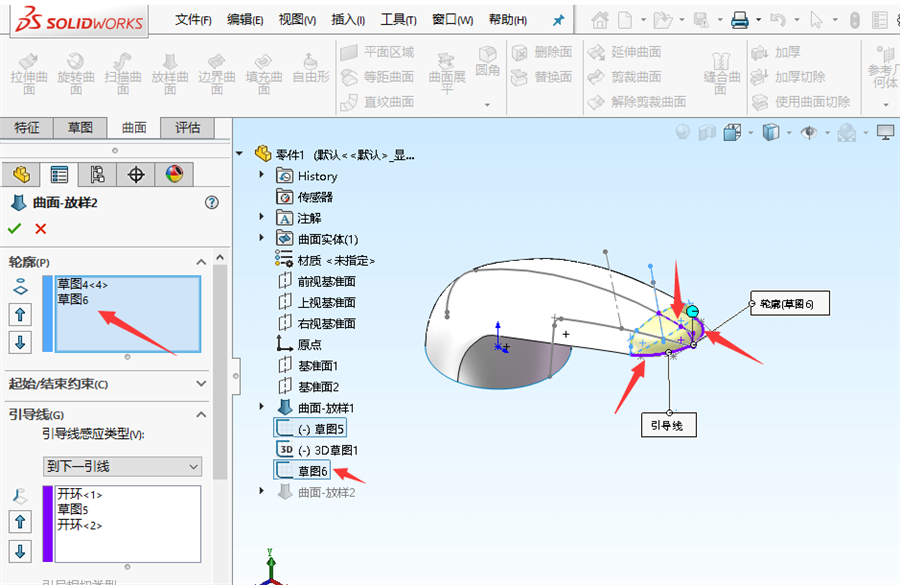Viewport: 900px width, 585px height.
Task: Switch to the 特征 tab
Action: pyautogui.click(x=27, y=127)
